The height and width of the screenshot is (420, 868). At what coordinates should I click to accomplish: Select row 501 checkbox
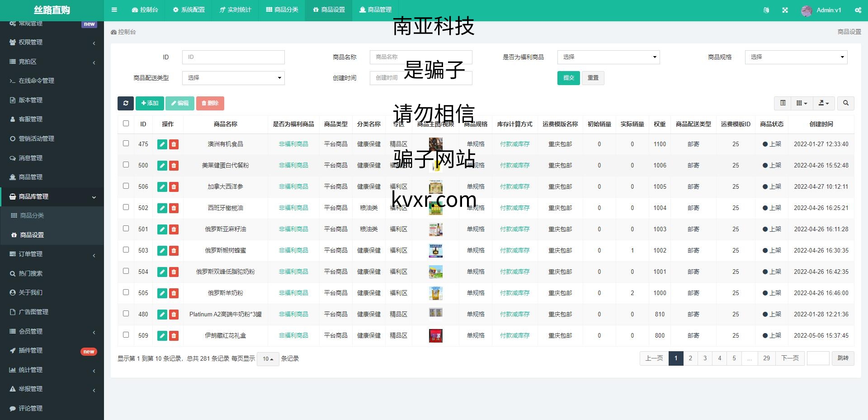[126, 228]
